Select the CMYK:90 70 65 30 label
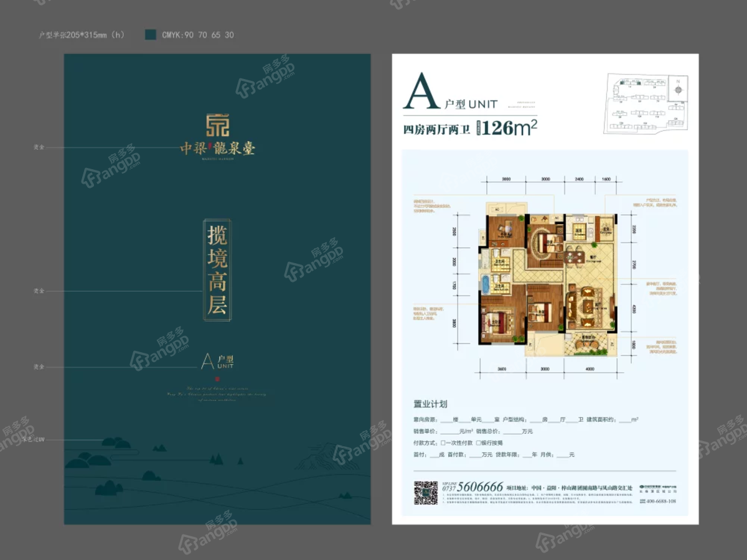747x560 pixels. 198,35
